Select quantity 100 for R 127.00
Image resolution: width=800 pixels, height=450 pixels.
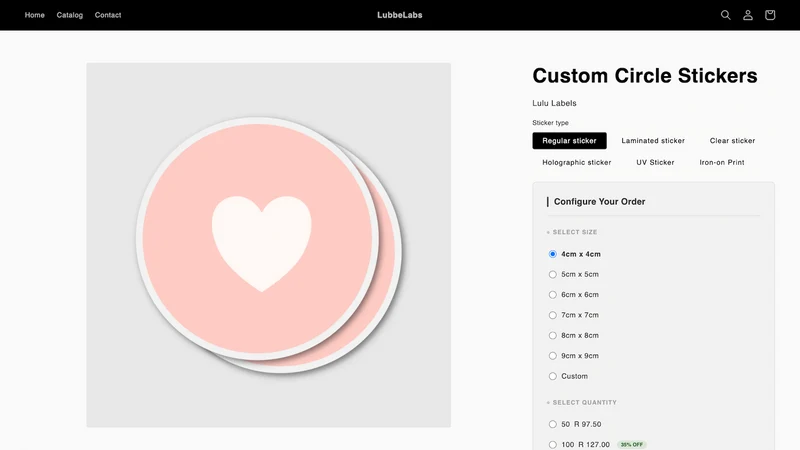tap(553, 445)
